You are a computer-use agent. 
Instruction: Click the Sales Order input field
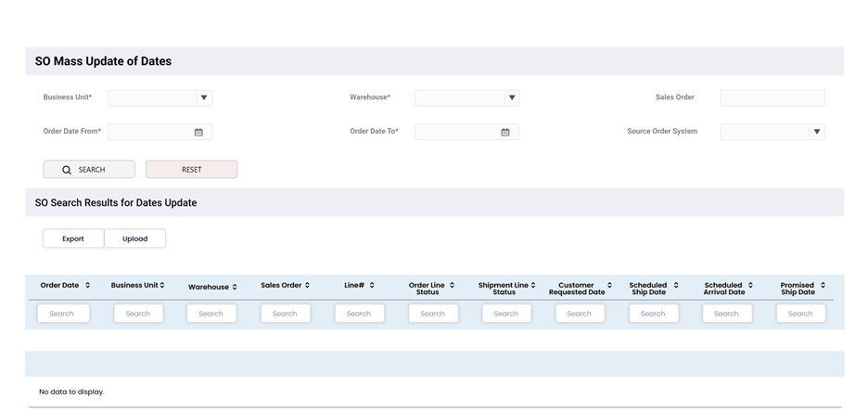point(772,98)
